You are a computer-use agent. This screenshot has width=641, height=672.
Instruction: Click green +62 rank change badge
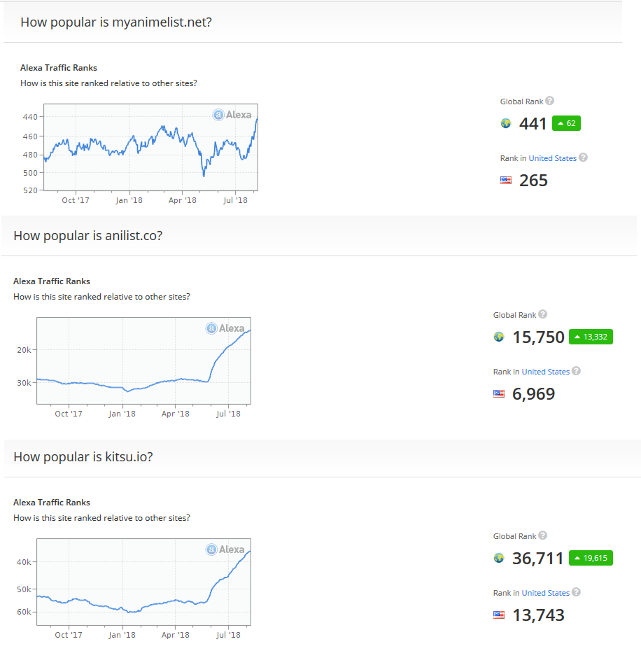(x=566, y=124)
